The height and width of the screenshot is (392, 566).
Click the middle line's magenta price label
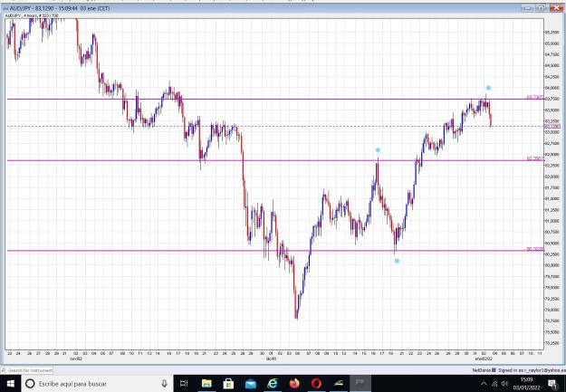pyautogui.click(x=535, y=158)
